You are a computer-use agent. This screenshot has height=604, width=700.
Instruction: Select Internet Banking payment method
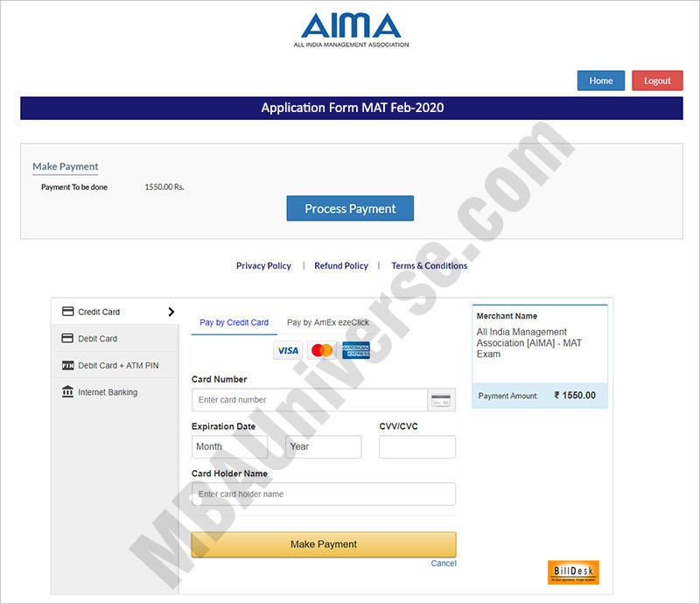(x=115, y=392)
